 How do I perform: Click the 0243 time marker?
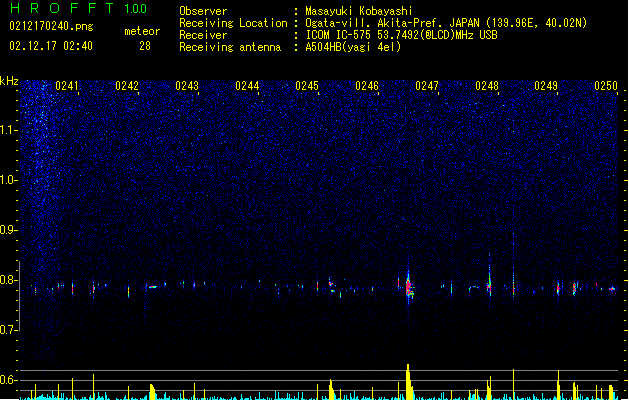[x=187, y=86]
